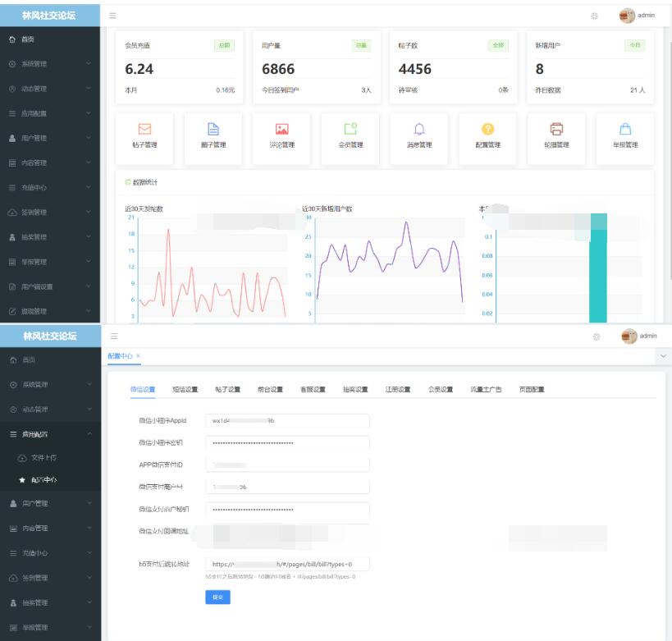Collapse the expanded 应用配置 sidebar menu

point(49,434)
